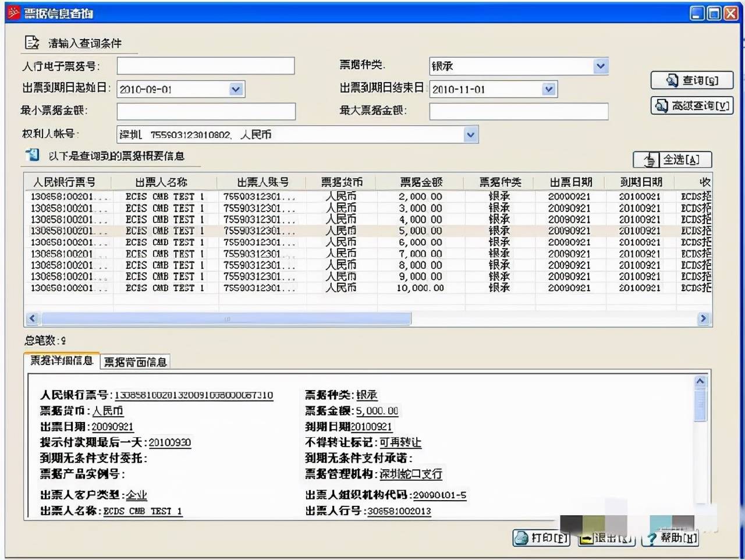Select the row with amount 7,000.00
Screen dimensions: 745x560
368,254
